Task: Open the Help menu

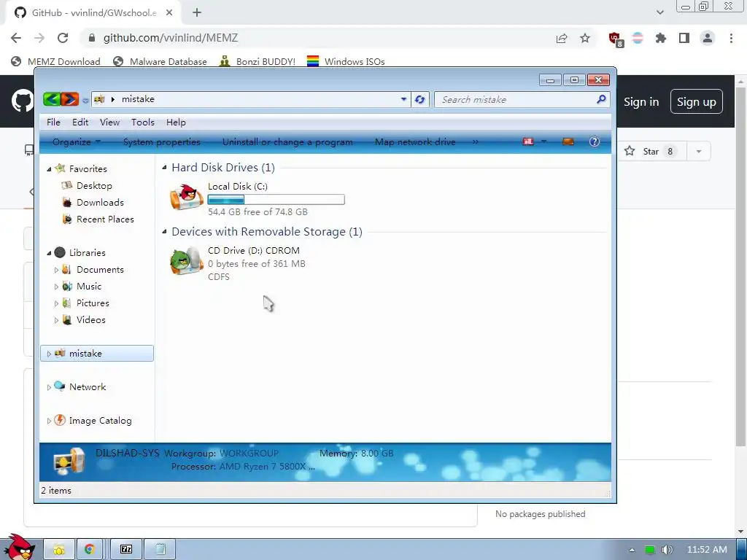Action: pyautogui.click(x=176, y=122)
